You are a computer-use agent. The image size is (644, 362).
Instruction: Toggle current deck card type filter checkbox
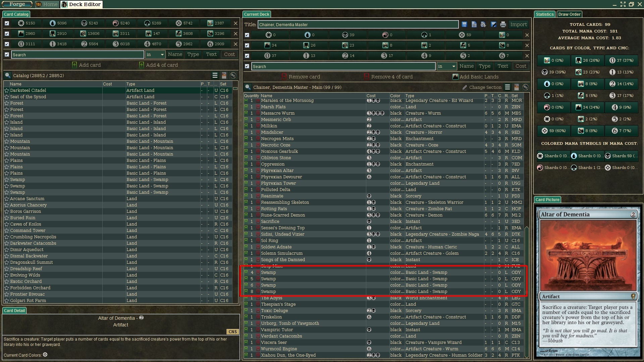click(247, 45)
